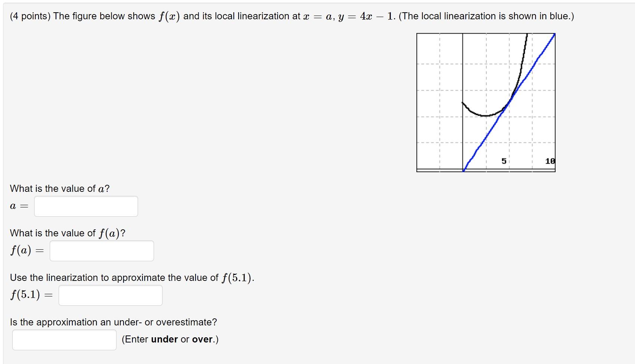
Task: Select the text What is the value of f(a)
Action: tap(67, 233)
